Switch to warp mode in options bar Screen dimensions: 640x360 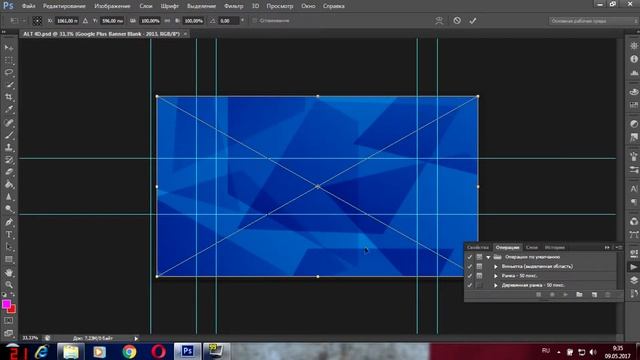point(439,20)
